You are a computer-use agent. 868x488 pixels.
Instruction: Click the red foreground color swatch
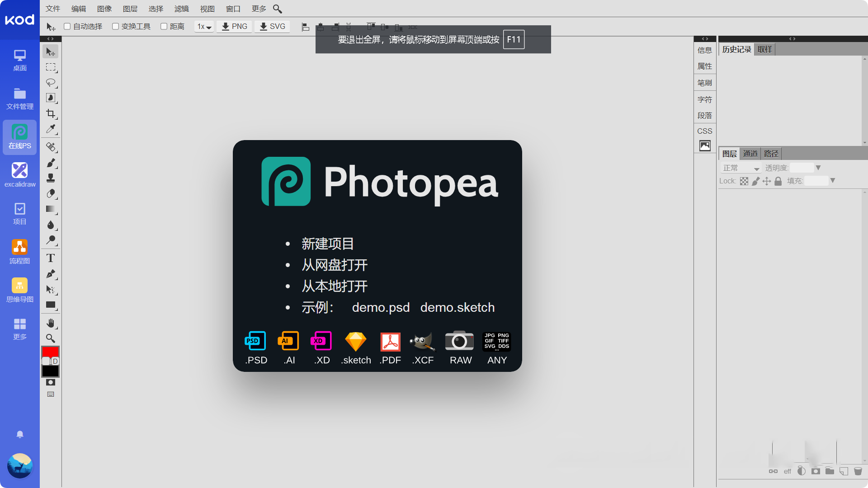click(50, 352)
